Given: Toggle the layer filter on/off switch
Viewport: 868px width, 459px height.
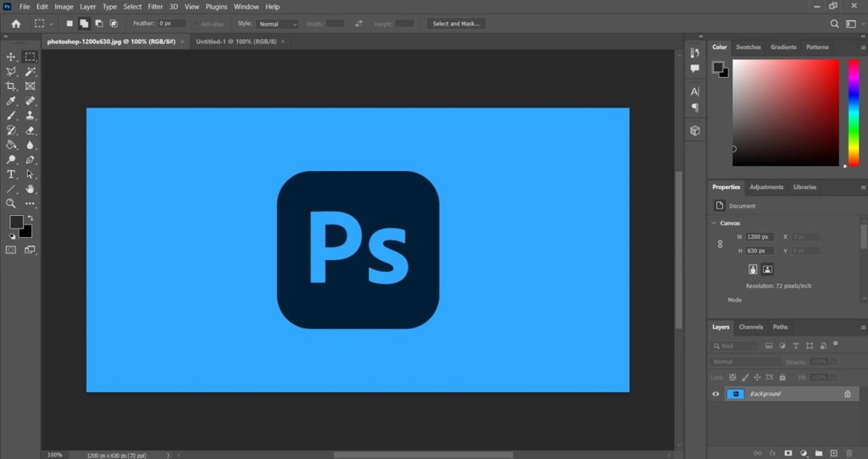Looking at the screenshot, I should (836, 344).
